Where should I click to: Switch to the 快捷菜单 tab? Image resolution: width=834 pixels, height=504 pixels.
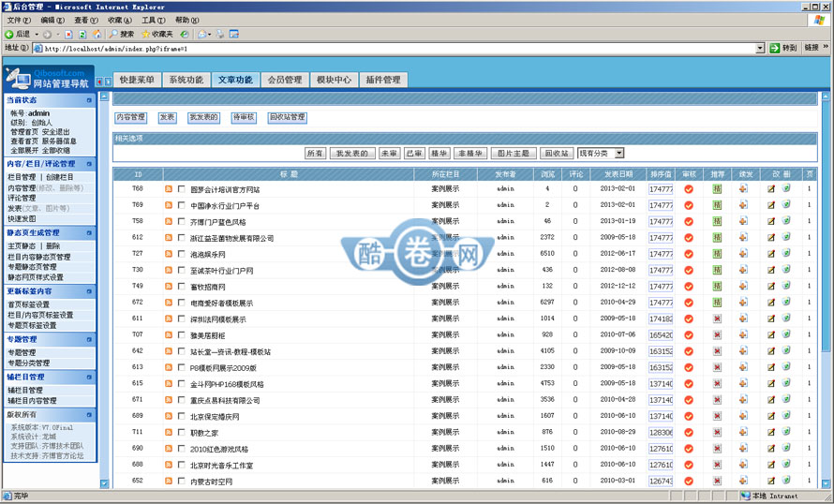137,80
